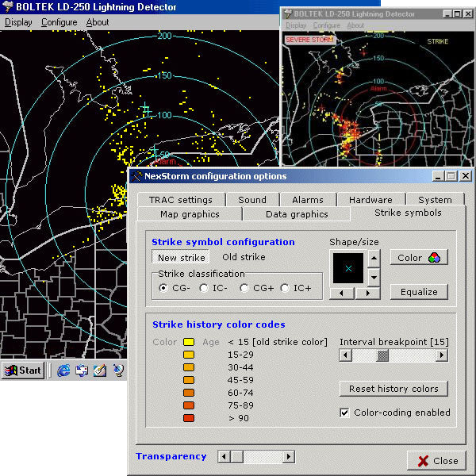
Task: Click Reset history colors button
Action: pos(393,389)
